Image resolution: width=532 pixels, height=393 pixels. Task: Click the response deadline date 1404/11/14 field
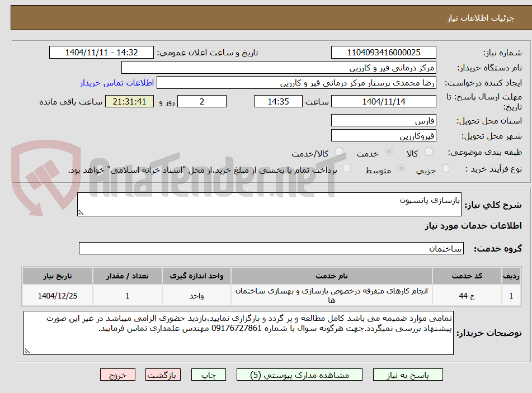point(383,101)
